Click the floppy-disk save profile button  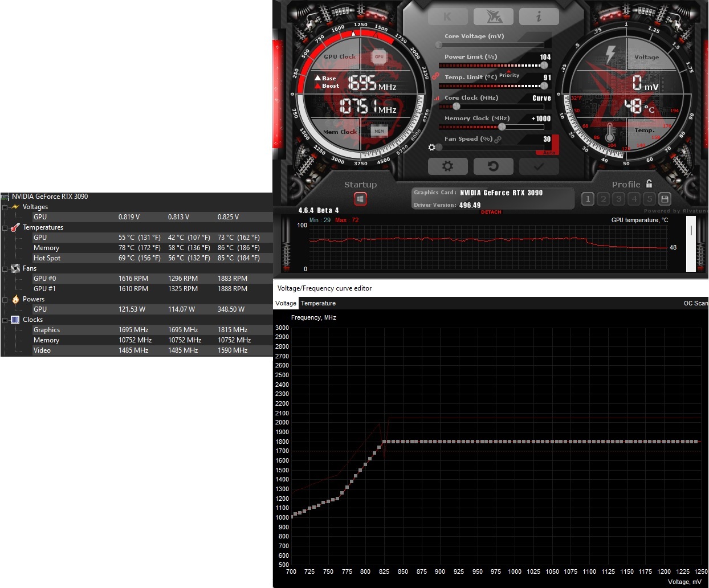(665, 199)
